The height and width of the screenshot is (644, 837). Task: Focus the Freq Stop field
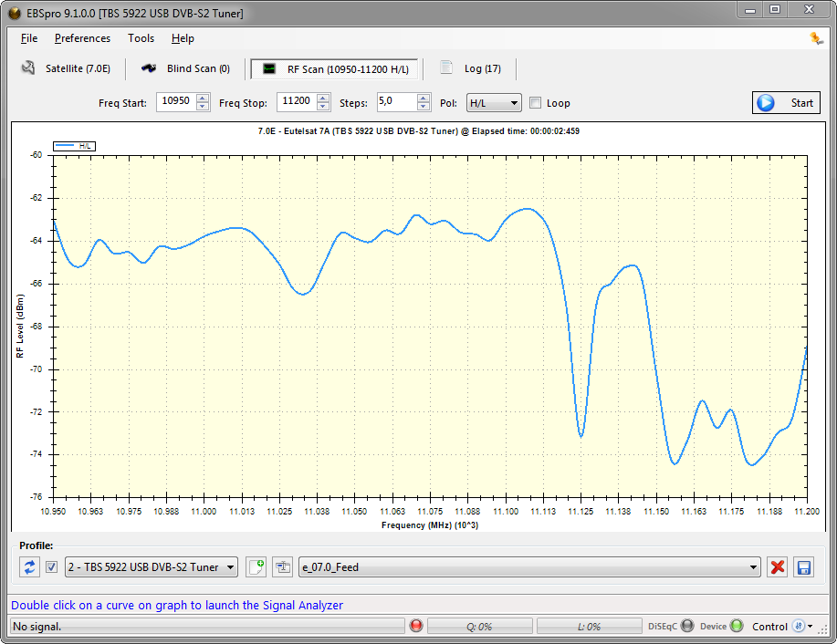[x=297, y=101]
